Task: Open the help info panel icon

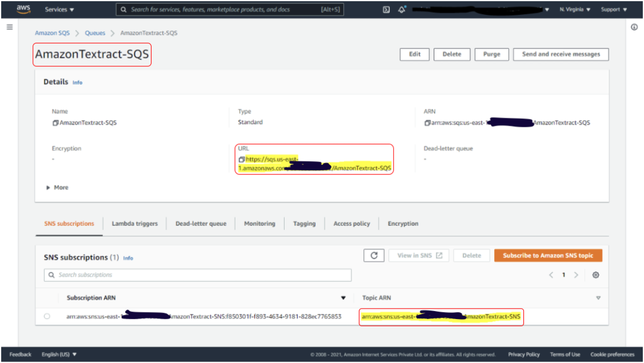Action: [634, 26]
